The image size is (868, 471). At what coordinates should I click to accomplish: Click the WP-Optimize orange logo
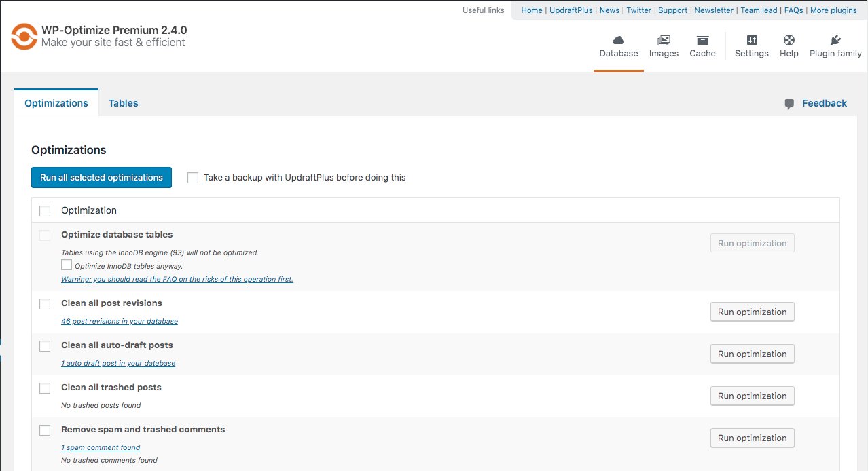tap(24, 37)
